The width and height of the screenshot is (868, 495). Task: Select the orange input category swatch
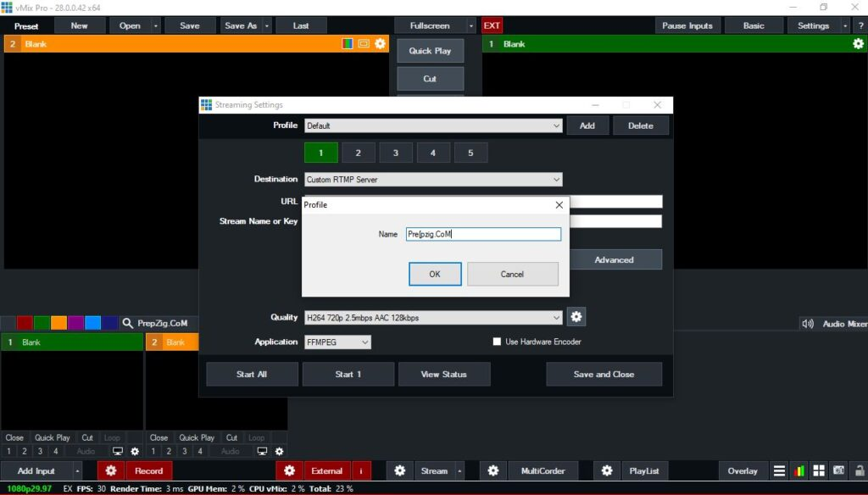(58, 323)
